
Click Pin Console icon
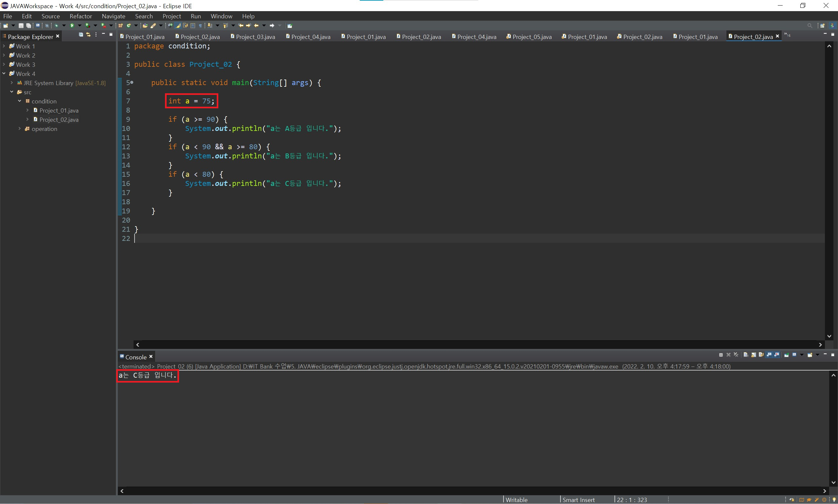(x=786, y=355)
